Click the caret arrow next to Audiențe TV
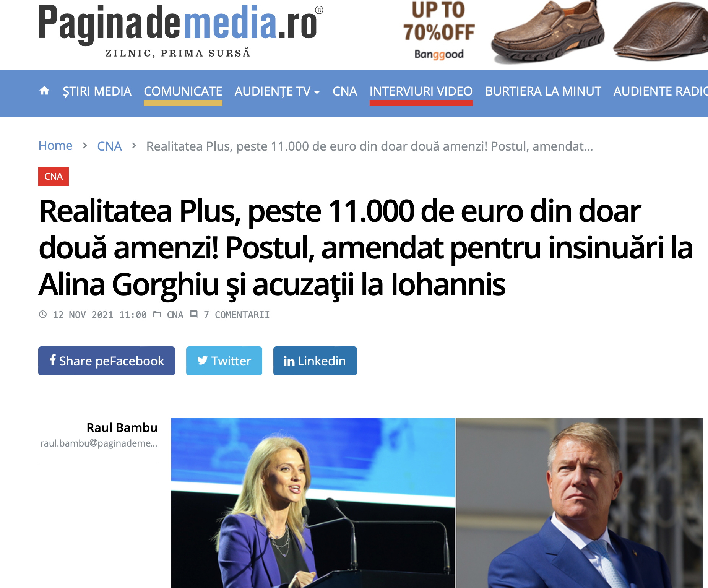708x588 pixels. (x=317, y=92)
